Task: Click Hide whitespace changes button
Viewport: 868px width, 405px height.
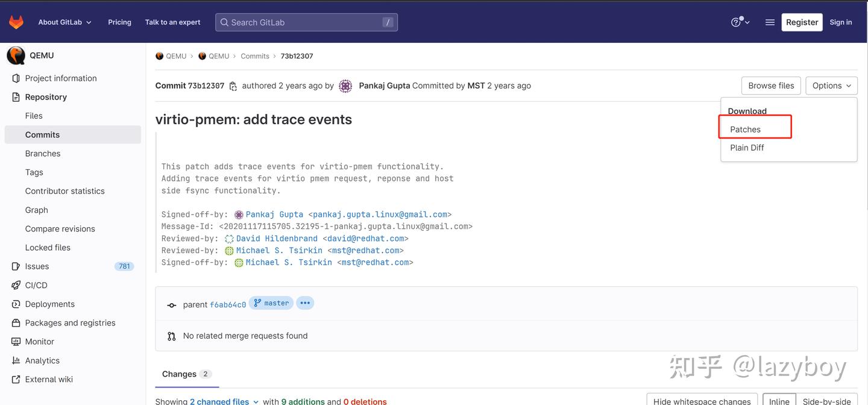Action: coord(702,401)
